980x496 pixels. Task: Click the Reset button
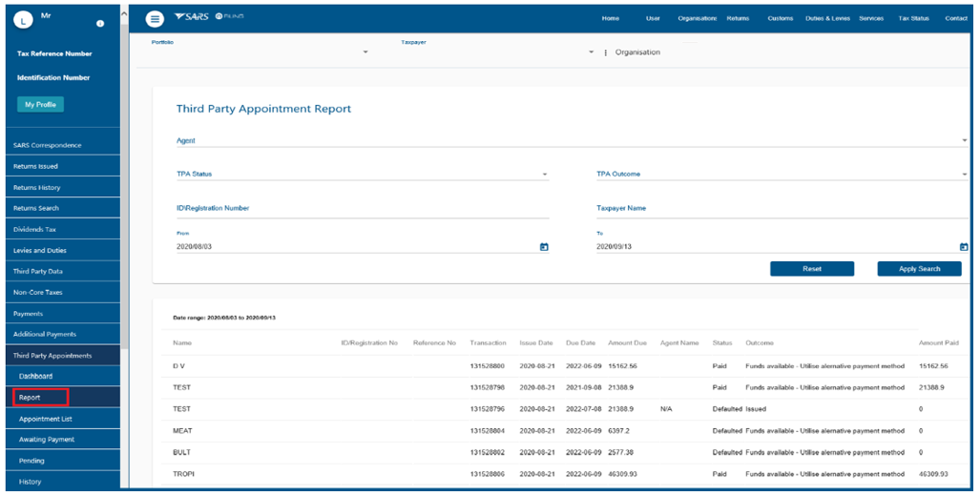pos(812,269)
